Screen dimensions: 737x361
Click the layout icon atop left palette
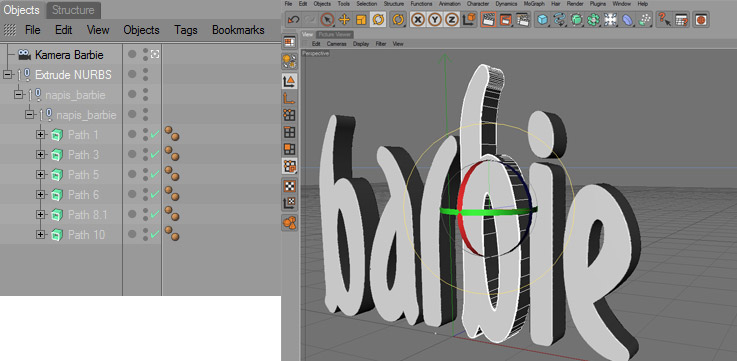290,42
